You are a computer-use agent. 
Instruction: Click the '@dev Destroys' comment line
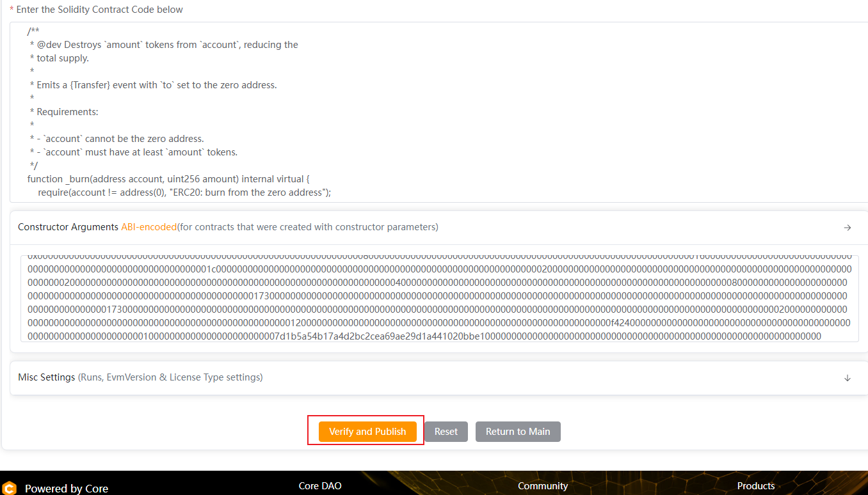click(x=166, y=45)
